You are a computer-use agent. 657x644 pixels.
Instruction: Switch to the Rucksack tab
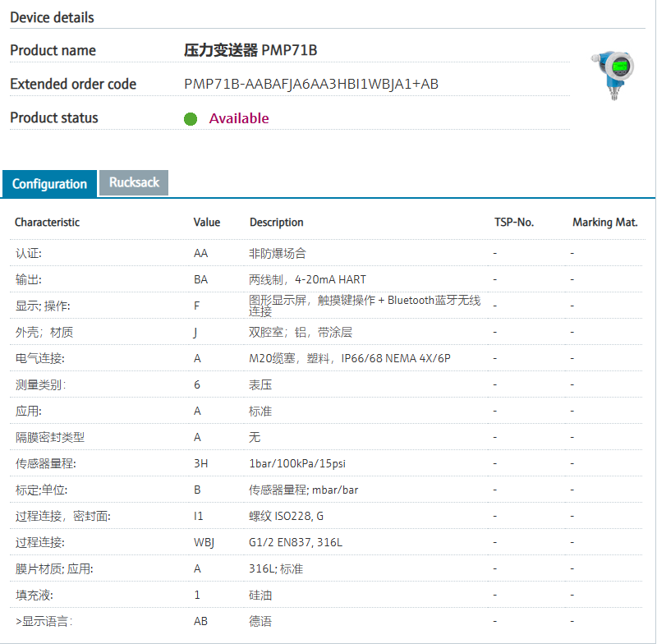134,182
